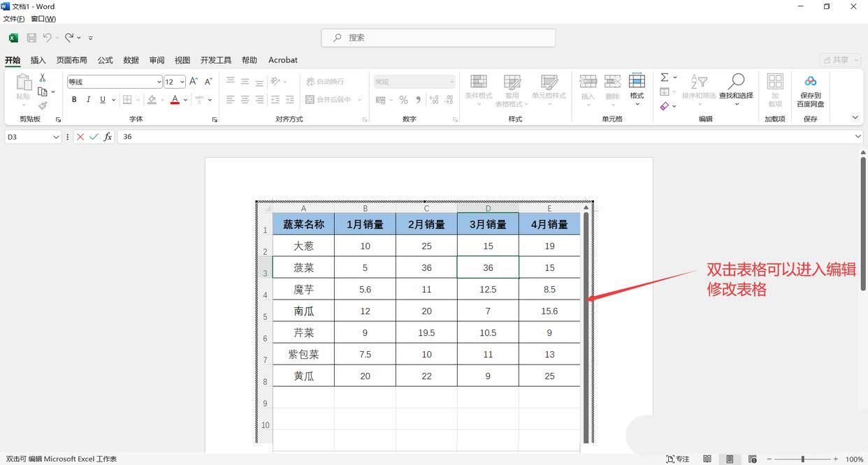The width and height of the screenshot is (868, 465).
Task: Toggle Bold formatting
Action: coord(74,100)
